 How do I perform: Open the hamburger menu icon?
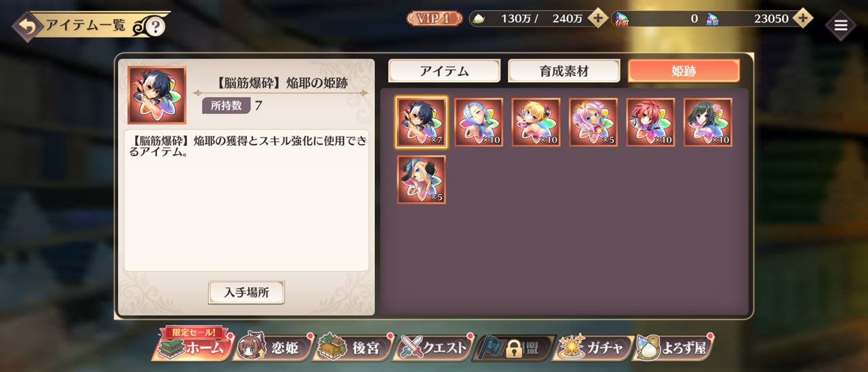[840, 26]
